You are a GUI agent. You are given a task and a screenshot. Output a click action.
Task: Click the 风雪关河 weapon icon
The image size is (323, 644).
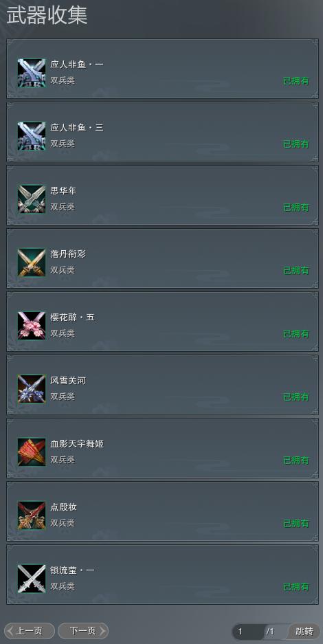tap(32, 389)
